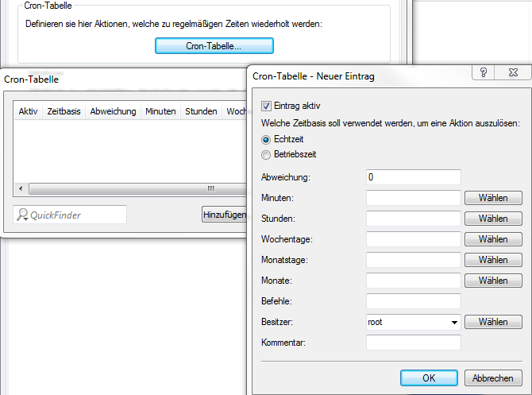Screen dimensions: 532x395
Task: Open Wählen picker for Monatstage
Action: (493, 260)
